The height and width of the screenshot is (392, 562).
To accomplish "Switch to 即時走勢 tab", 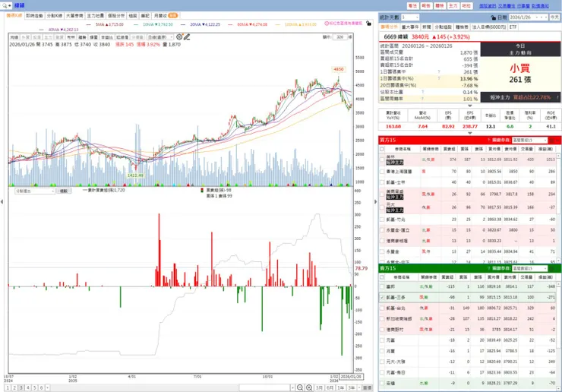I will coord(34,16).
